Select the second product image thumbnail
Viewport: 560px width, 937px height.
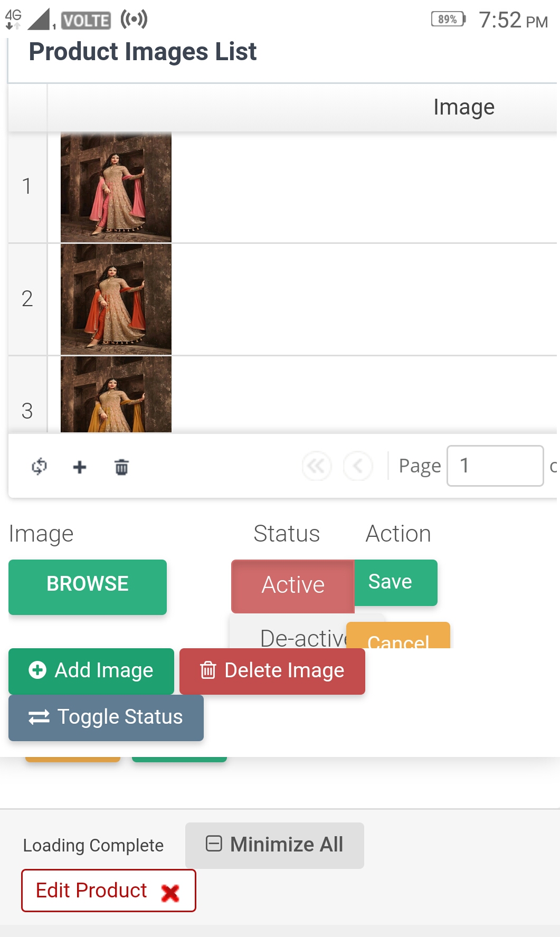(x=116, y=299)
